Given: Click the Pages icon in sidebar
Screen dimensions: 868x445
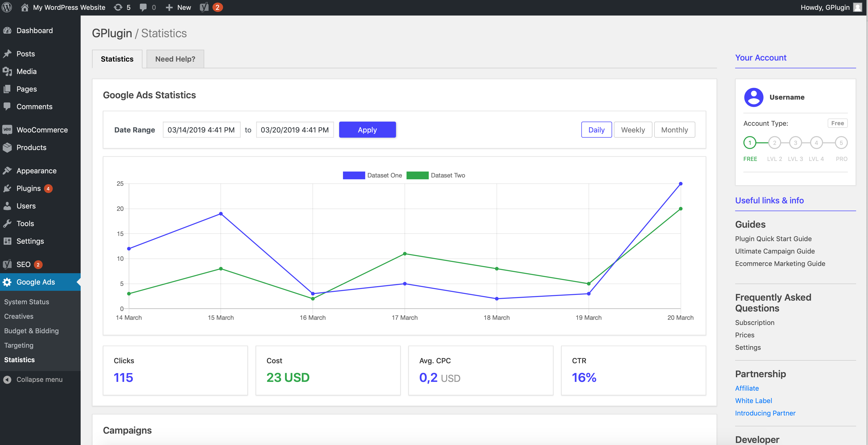Looking at the screenshot, I should 7,89.
